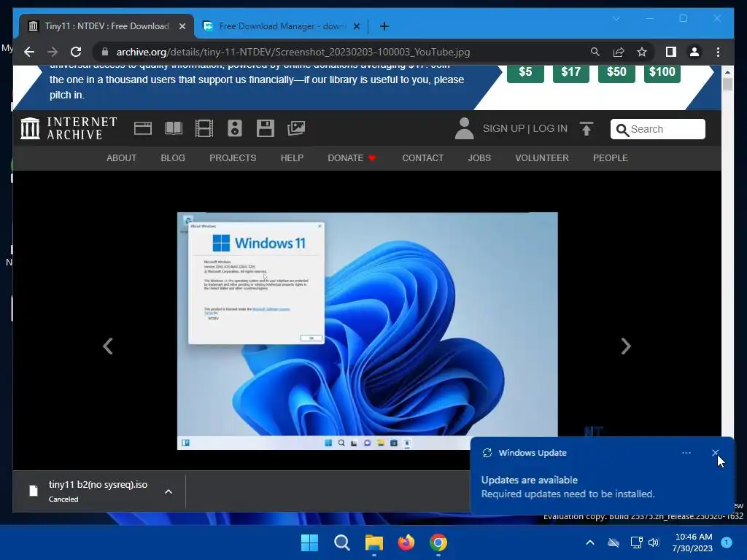This screenshot has width=747, height=560.
Task: Click LOG IN link
Action: click(x=550, y=128)
